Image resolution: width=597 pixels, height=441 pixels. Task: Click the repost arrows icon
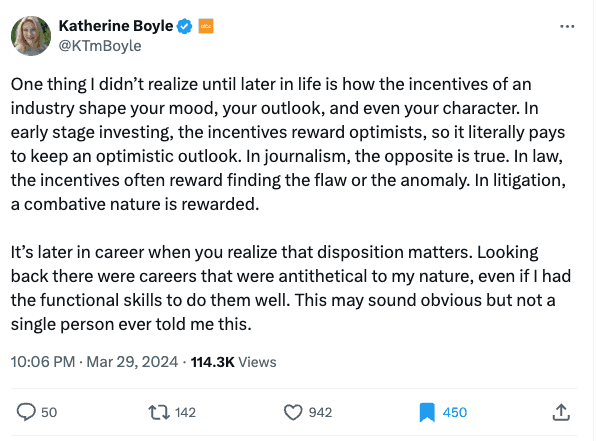(x=159, y=412)
